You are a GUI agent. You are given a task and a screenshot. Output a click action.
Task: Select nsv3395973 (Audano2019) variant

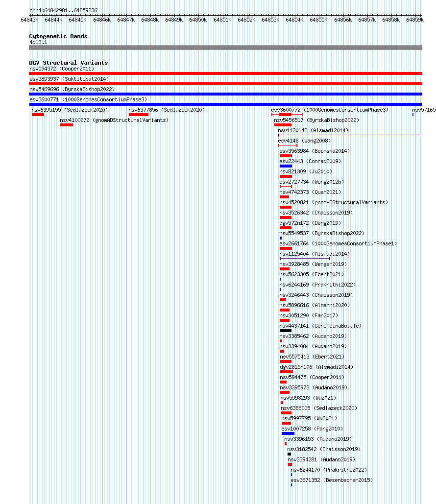click(314, 387)
